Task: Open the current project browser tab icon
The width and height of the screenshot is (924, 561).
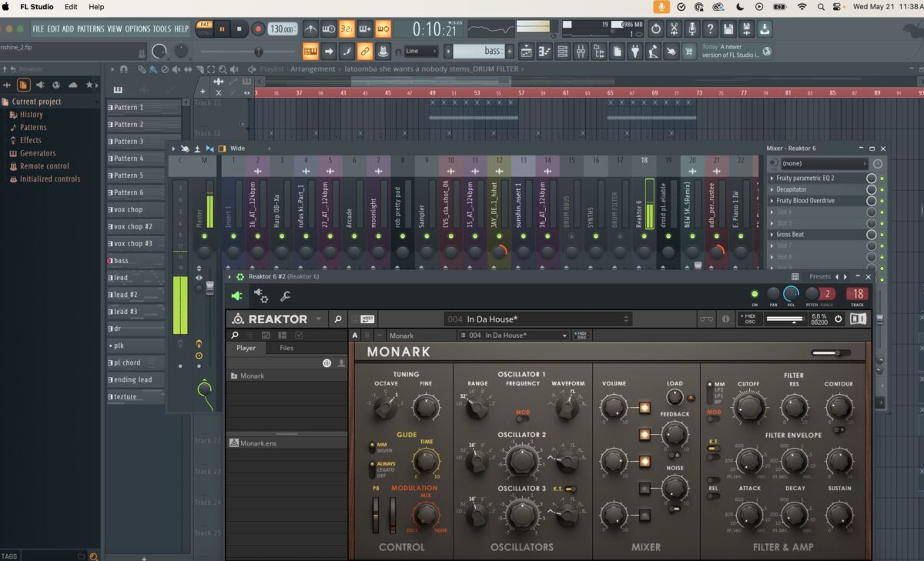Action: click(x=24, y=85)
